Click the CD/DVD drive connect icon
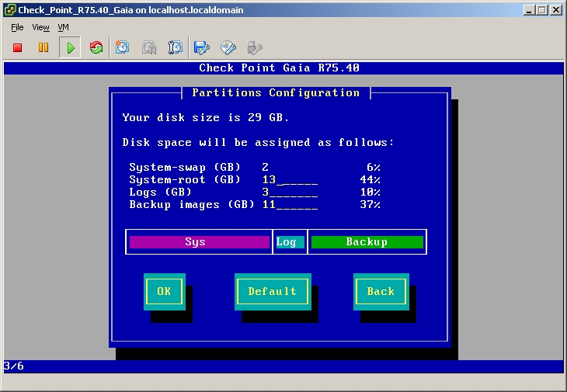Image resolution: width=567 pixels, height=392 pixels. tap(228, 47)
